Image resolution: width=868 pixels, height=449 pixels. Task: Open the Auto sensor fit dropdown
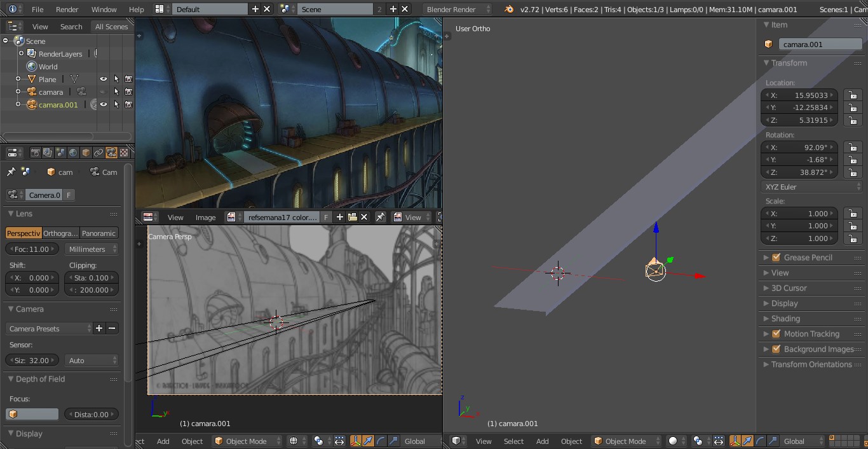(x=92, y=361)
